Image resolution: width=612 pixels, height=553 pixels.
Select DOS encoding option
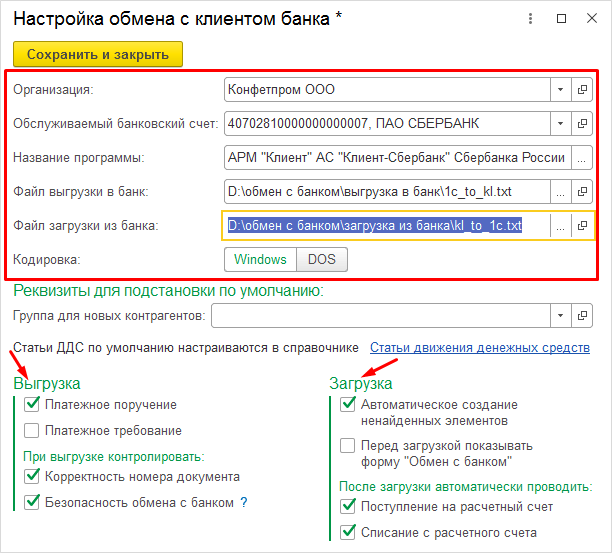click(321, 260)
